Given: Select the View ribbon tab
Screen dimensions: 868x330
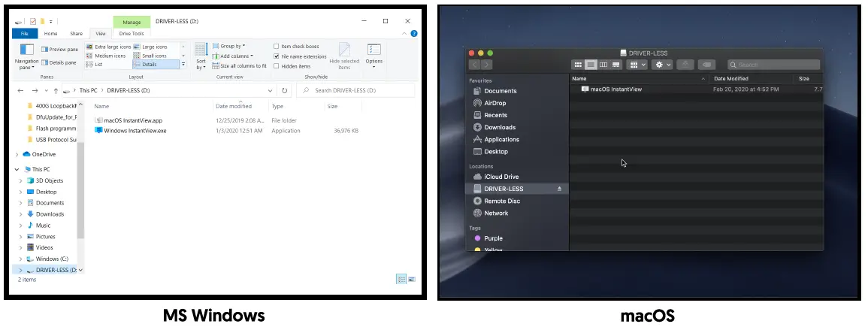Looking at the screenshot, I should tap(100, 34).
